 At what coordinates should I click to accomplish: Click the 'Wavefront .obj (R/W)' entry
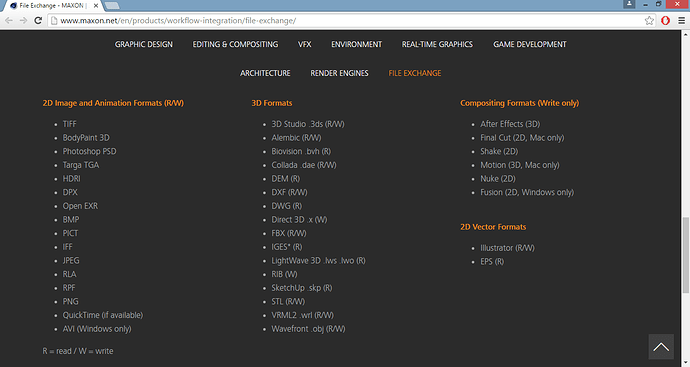(308, 329)
